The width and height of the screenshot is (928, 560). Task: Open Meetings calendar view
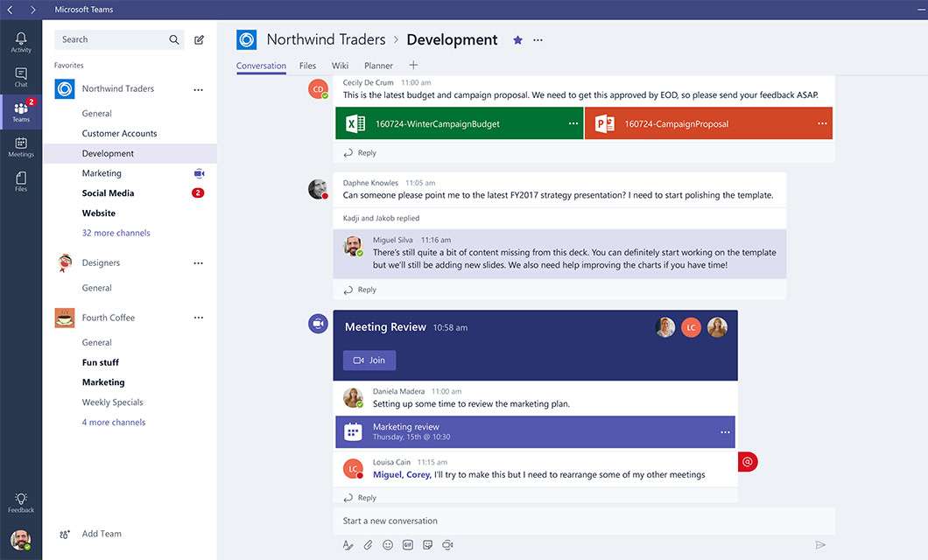[x=21, y=147]
